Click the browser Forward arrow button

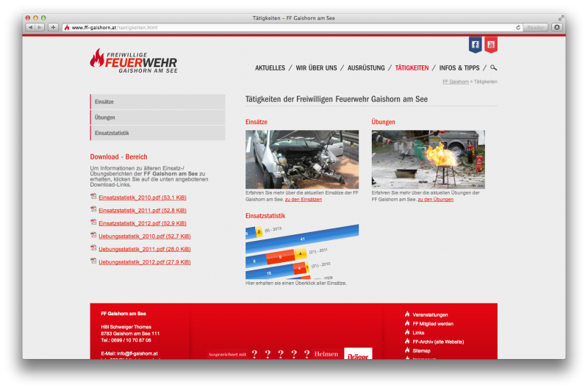pyautogui.click(x=40, y=27)
